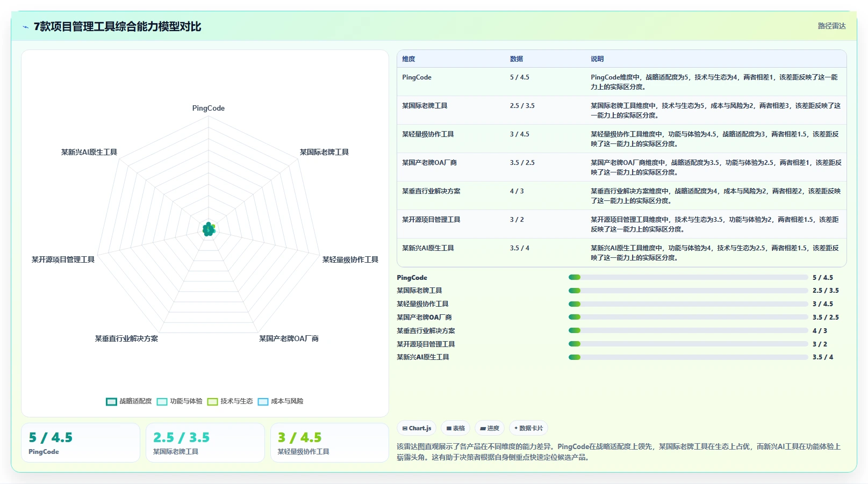868x484 pixels.
Task: Click the 数据卡片 chip
Action: point(528,428)
